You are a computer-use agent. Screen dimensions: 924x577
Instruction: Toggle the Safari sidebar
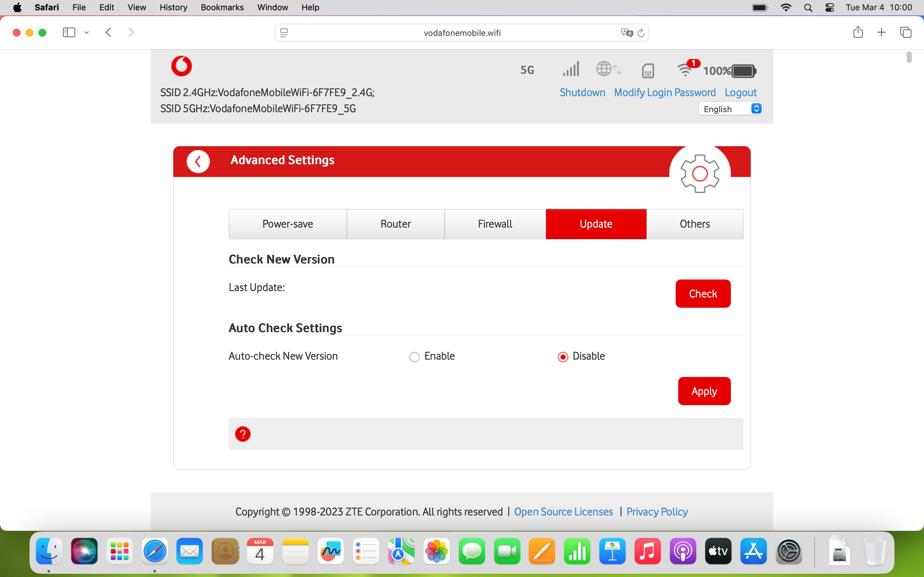click(x=68, y=32)
